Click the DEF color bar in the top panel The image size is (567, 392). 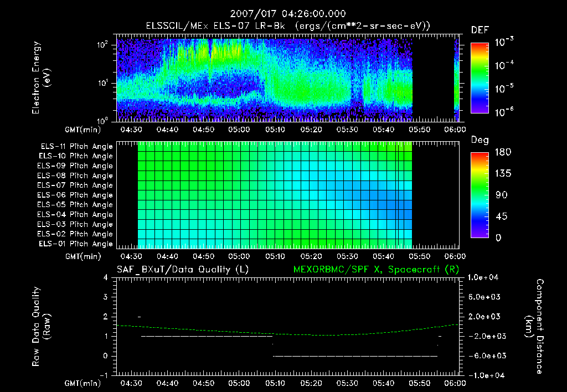point(480,78)
